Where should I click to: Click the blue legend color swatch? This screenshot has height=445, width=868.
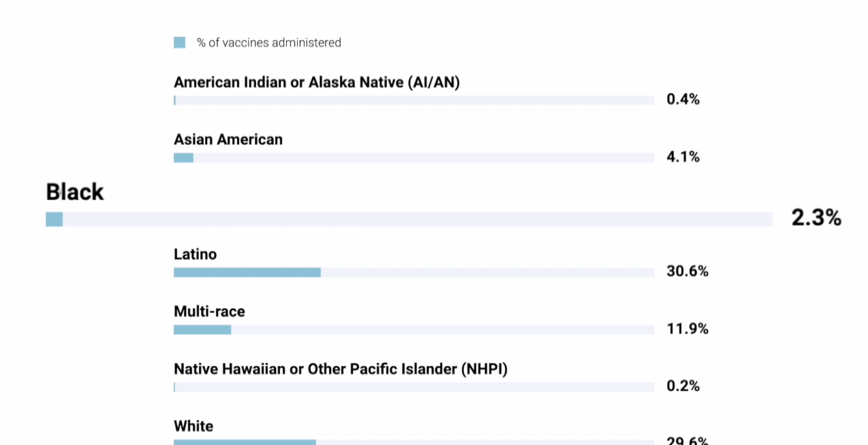click(179, 42)
